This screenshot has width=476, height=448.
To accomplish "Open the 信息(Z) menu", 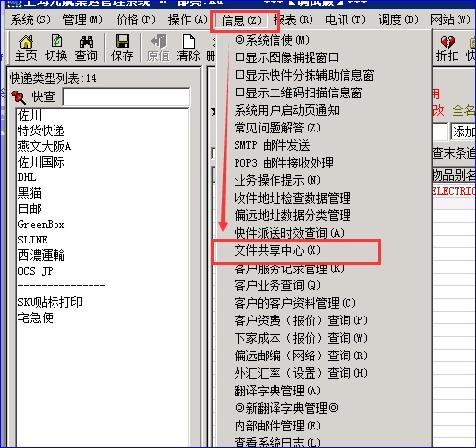I will pos(241,20).
